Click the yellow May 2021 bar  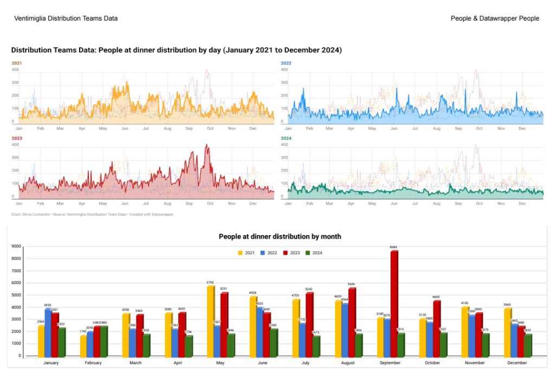click(x=211, y=321)
